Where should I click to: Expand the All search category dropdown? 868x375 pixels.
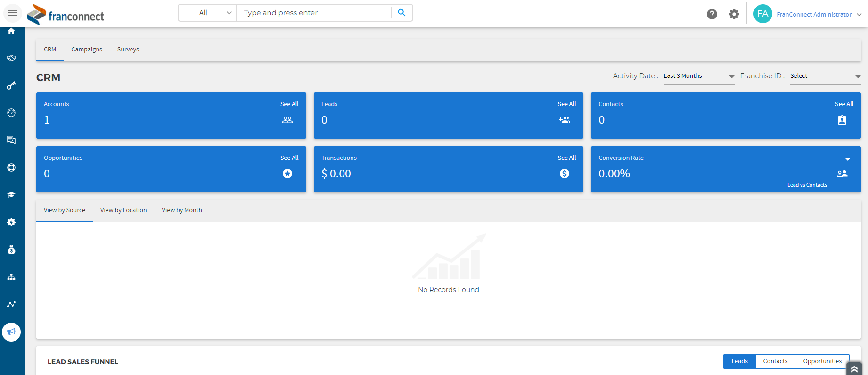pyautogui.click(x=208, y=13)
